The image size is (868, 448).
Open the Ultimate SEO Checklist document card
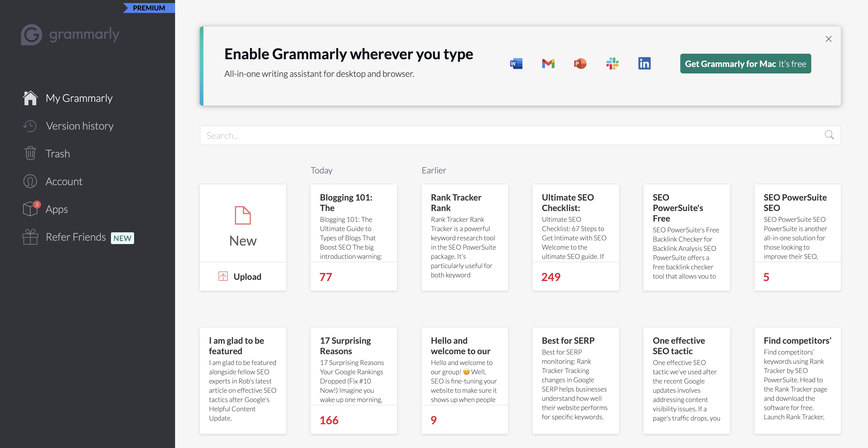[x=575, y=237]
